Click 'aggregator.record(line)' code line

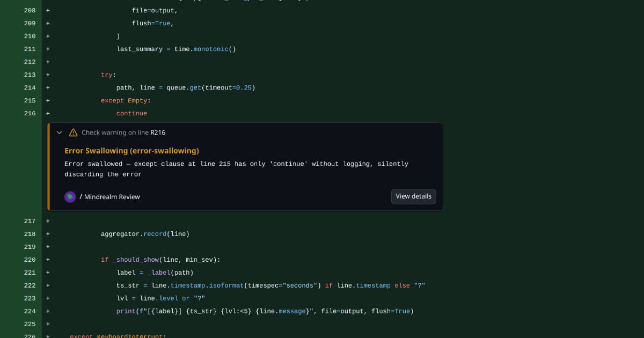coord(145,234)
